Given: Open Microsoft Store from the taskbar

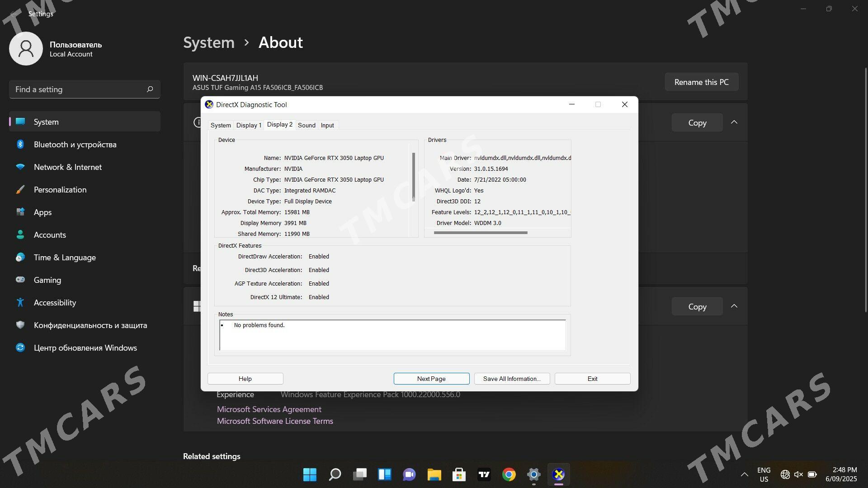Looking at the screenshot, I should point(459,474).
